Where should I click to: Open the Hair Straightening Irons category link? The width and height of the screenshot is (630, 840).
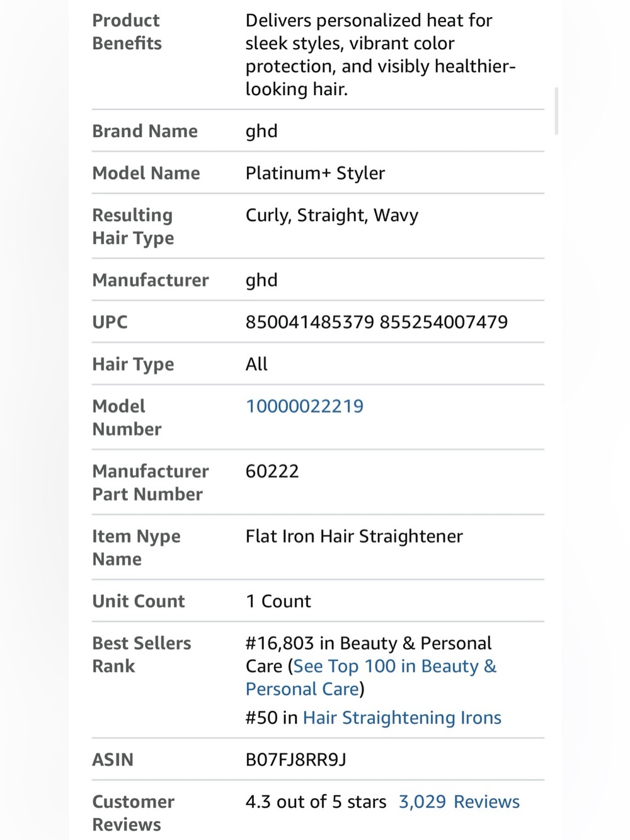tap(402, 718)
